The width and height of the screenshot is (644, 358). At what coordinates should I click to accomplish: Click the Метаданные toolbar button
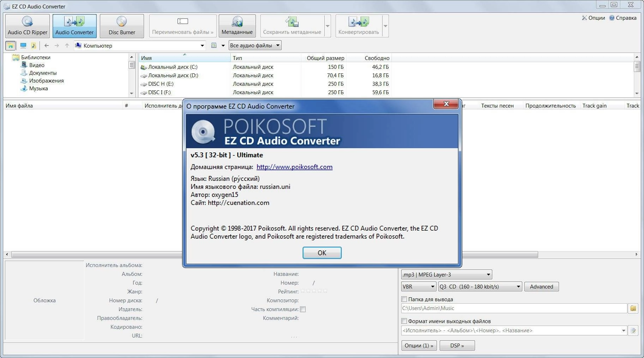(237, 26)
